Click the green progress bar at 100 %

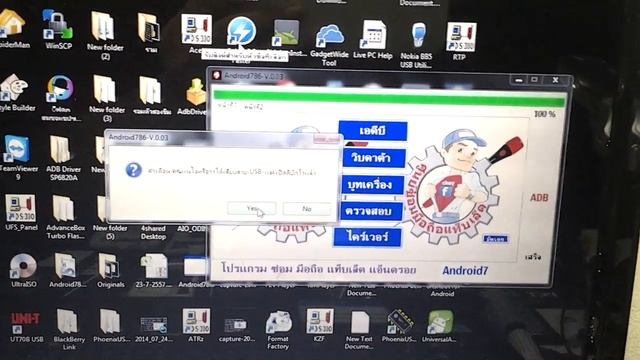389,100
